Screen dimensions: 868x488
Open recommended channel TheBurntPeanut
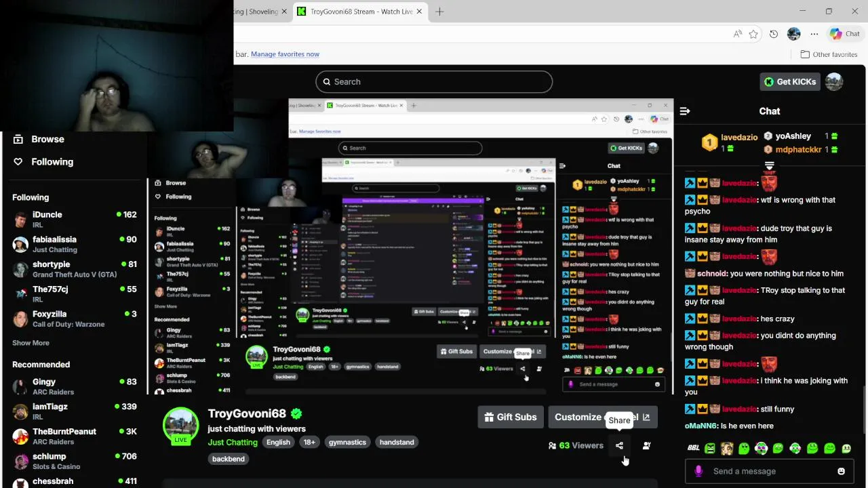(x=75, y=436)
